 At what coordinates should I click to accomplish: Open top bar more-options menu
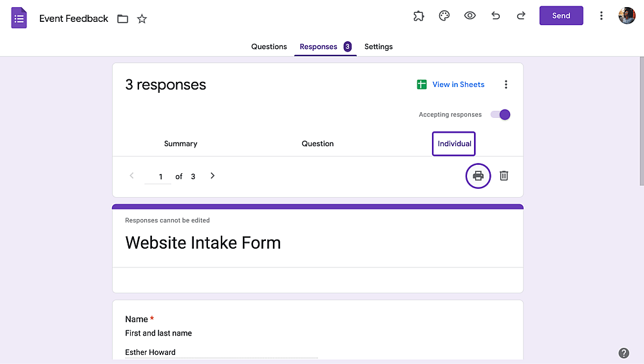601,15
